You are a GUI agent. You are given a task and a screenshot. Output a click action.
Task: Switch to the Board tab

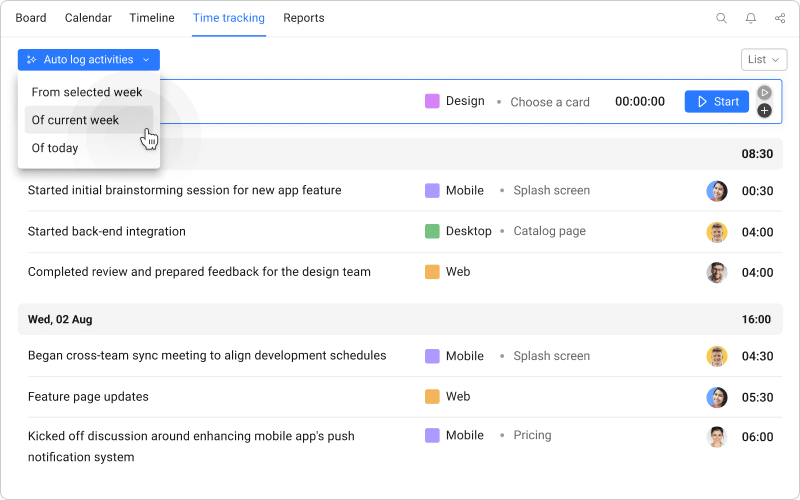coord(31,18)
